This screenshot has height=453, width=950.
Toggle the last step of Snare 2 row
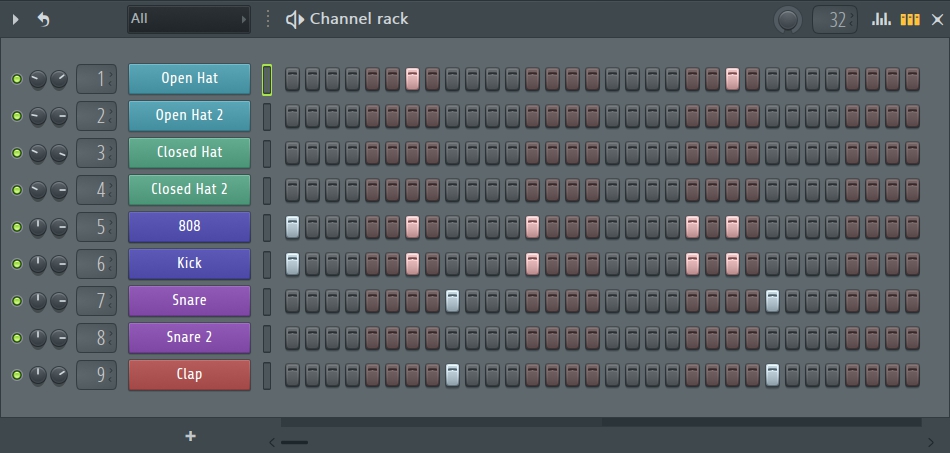(912, 337)
